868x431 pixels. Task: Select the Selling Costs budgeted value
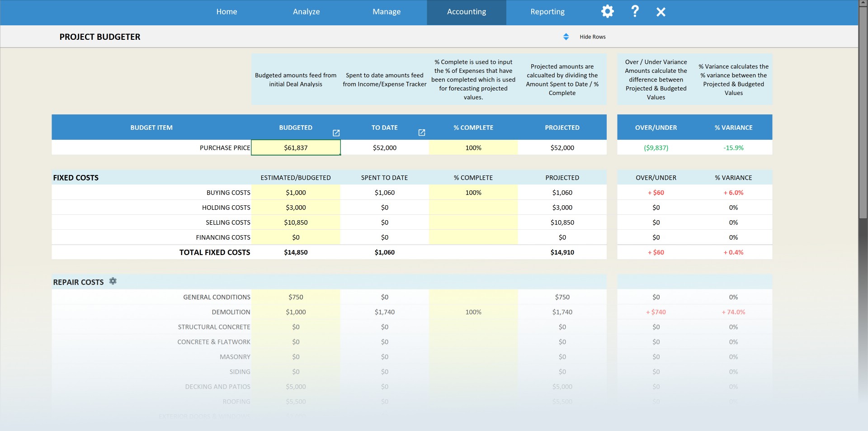(x=296, y=222)
